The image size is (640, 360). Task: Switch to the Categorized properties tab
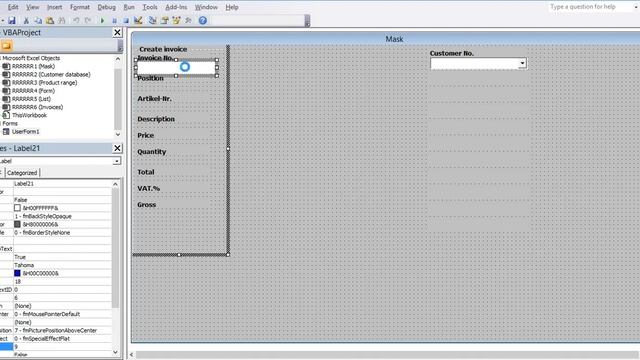[22, 173]
